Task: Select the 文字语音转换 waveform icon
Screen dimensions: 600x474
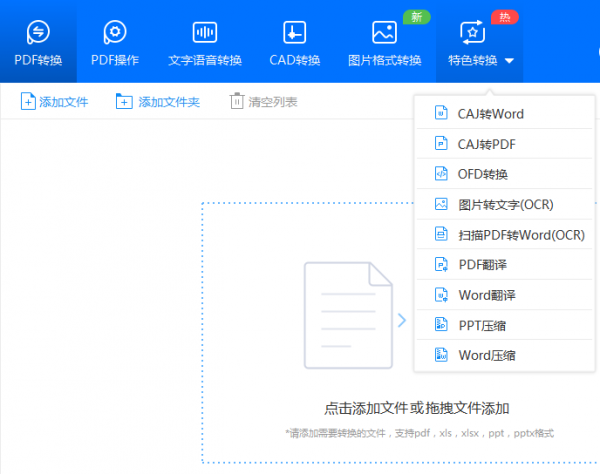Action: click(x=205, y=32)
